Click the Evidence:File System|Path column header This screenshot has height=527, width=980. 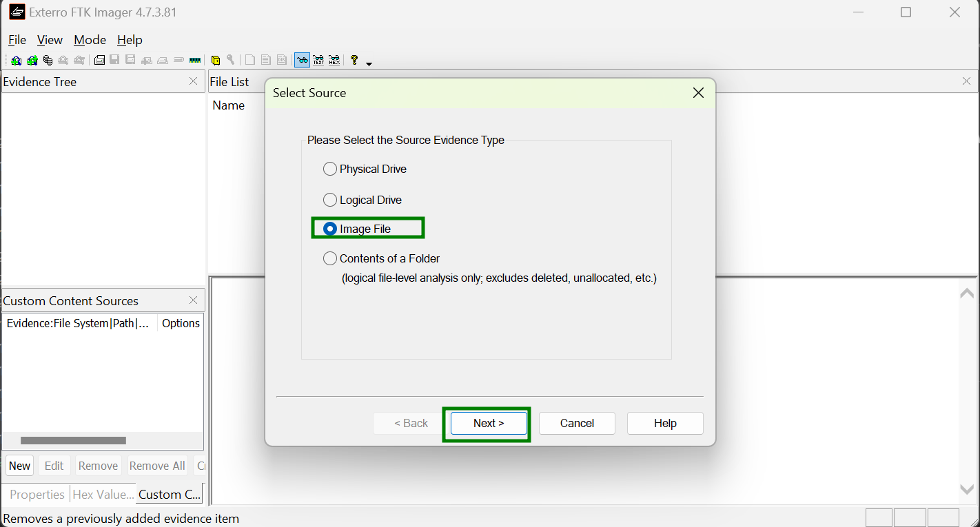pyautogui.click(x=79, y=323)
